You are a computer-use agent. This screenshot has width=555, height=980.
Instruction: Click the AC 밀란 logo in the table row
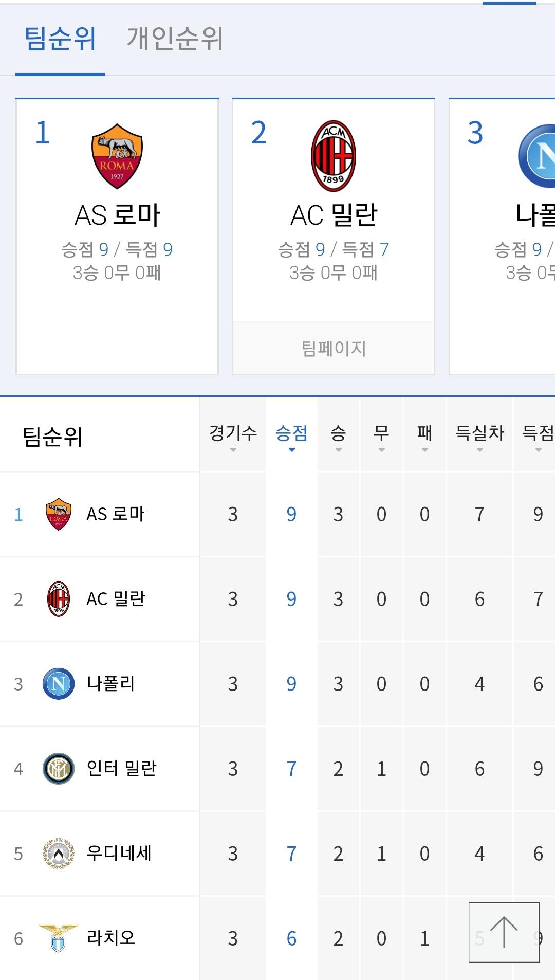click(x=59, y=598)
